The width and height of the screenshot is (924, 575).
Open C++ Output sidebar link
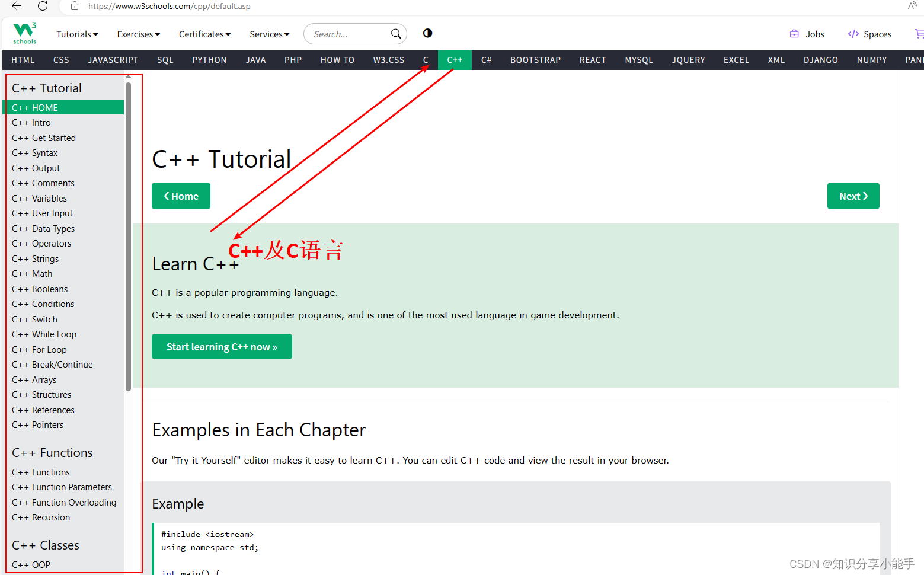pyautogui.click(x=63, y=168)
